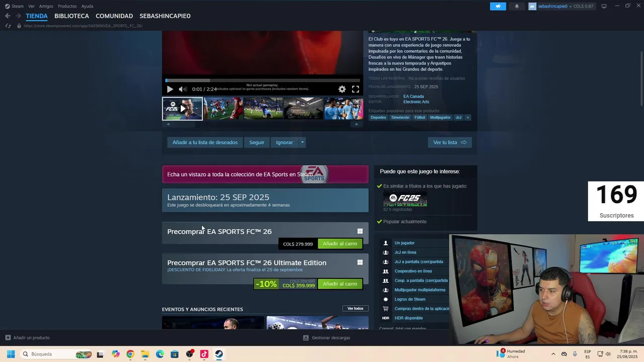Click HDR disponible feature link
644x362 pixels.
(x=409, y=318)
